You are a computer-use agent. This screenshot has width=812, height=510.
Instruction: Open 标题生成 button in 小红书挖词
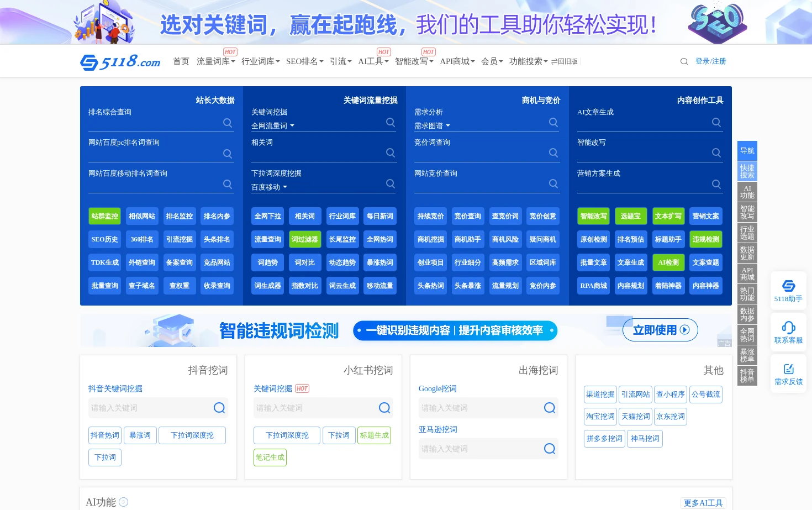point(375,435)
